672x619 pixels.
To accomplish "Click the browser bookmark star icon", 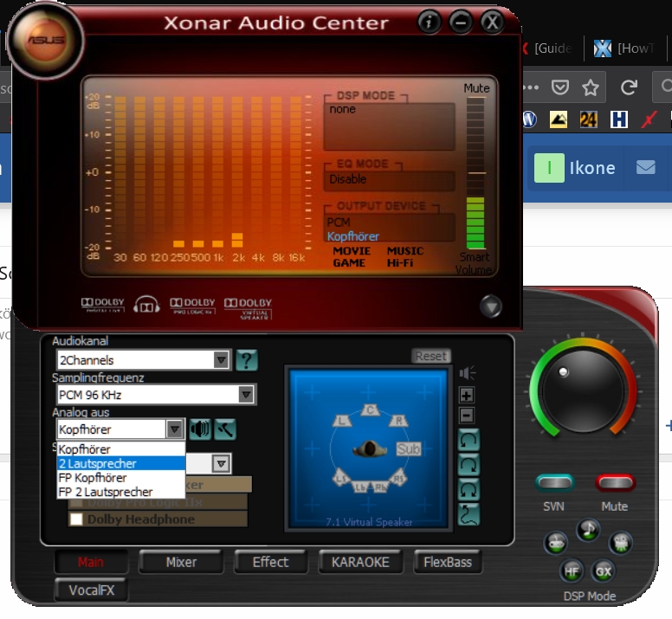I will (x=591, y=87).
